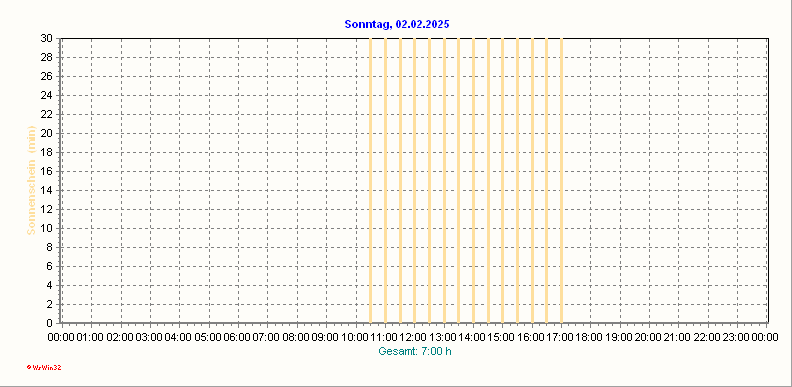The image size is (792, 387).
Task: Click the 06:00 time axis label
Action: coord(237,337)
